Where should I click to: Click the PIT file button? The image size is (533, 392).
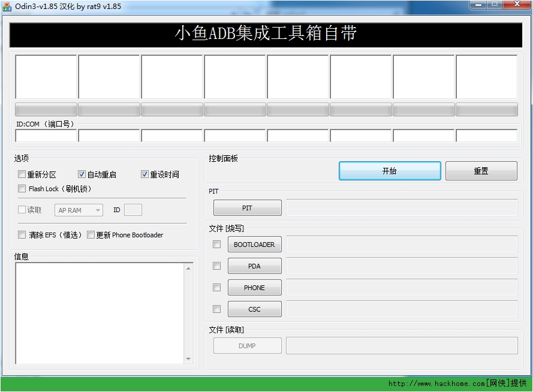tap(247, 208)
